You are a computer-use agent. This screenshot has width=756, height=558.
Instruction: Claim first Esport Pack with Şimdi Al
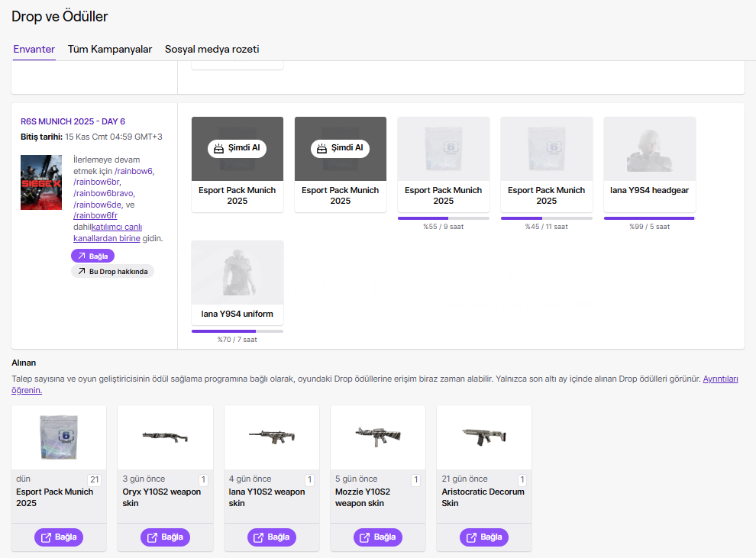click(237, 148)
